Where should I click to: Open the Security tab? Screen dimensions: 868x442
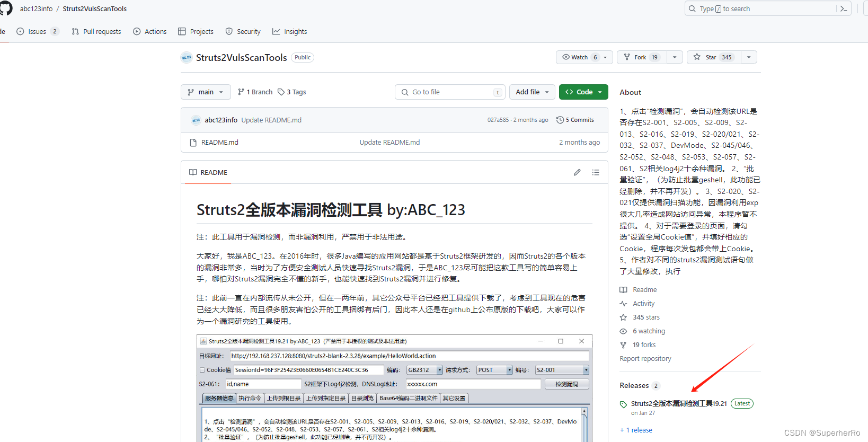(x=243, y=32)
